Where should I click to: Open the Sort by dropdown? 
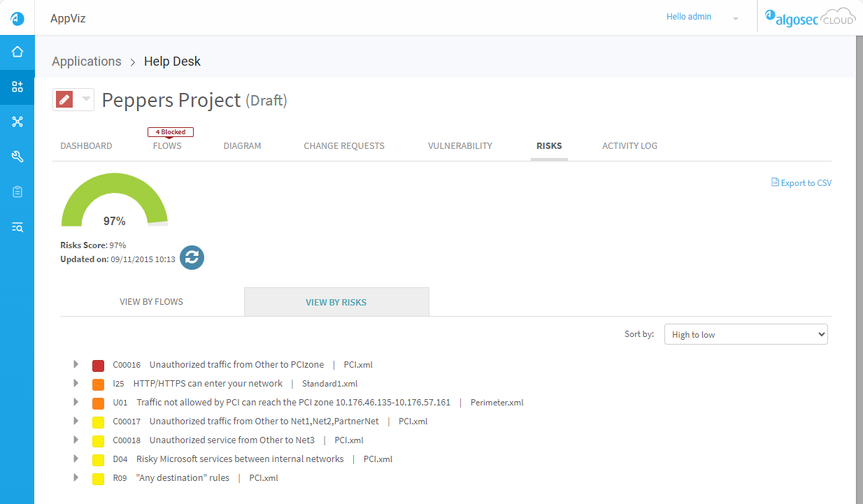[745, 334]
